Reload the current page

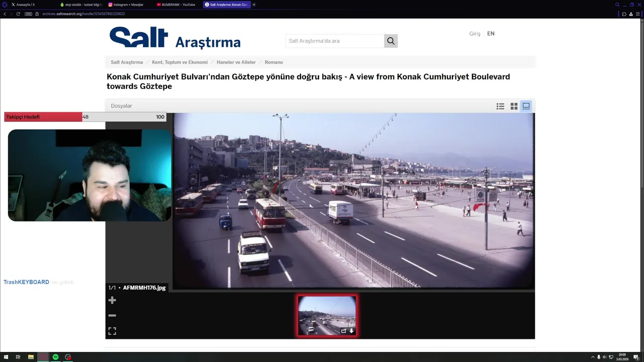click(18, 14)
